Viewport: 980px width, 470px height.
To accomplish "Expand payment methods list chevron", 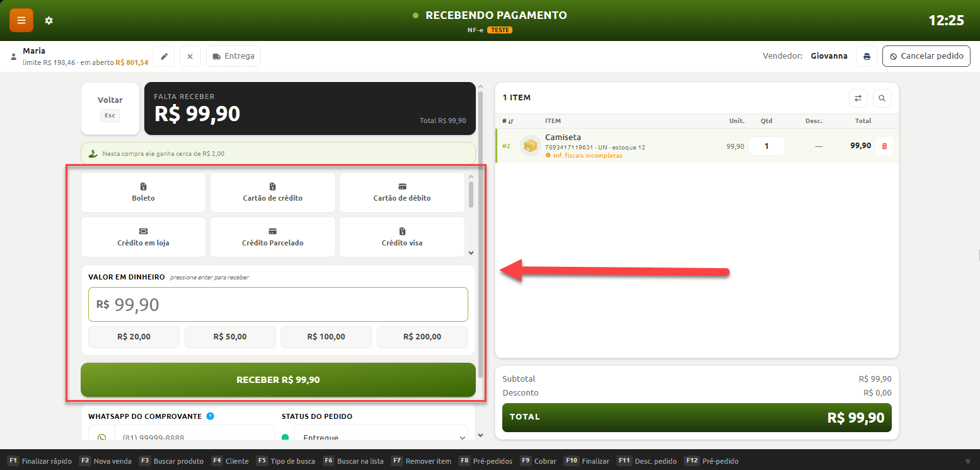I will click(x=471, y=252).
